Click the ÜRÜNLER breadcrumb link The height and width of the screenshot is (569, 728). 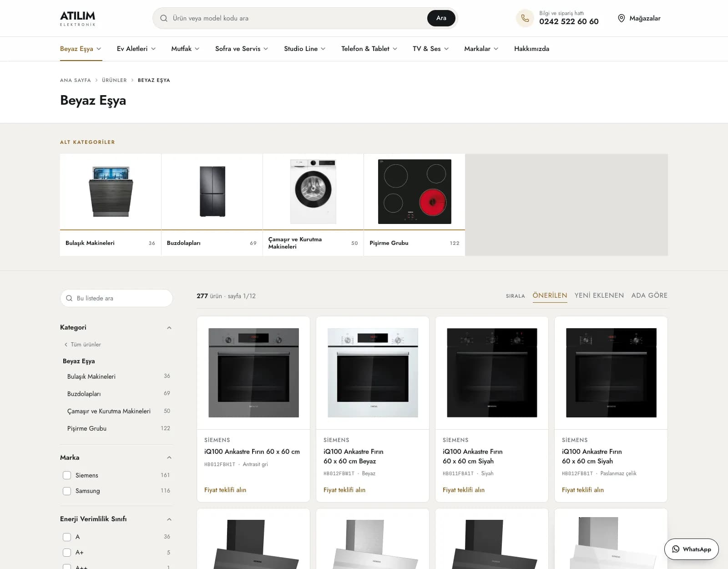tap(114, 80)
